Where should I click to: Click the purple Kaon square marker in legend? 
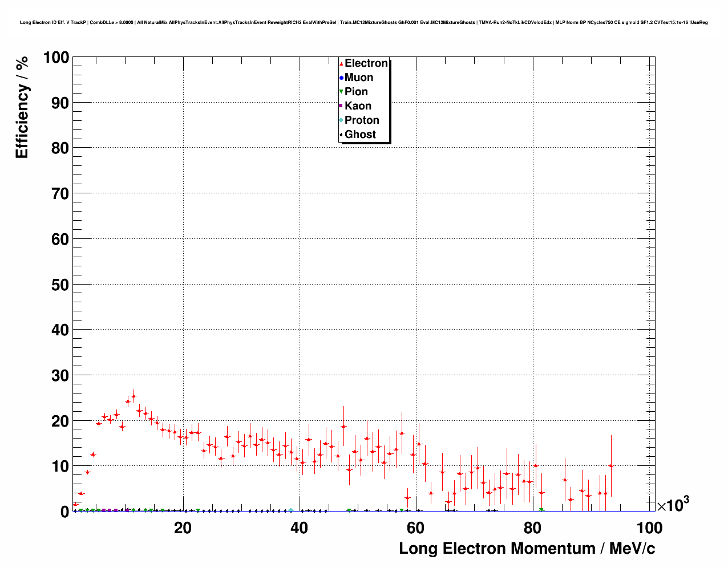click(x=341, y=106)
